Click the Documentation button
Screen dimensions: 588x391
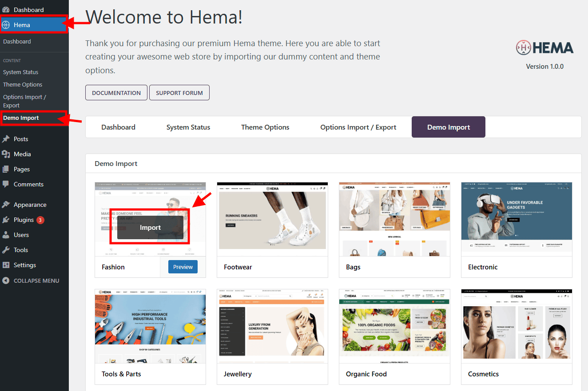coord(116,93)
